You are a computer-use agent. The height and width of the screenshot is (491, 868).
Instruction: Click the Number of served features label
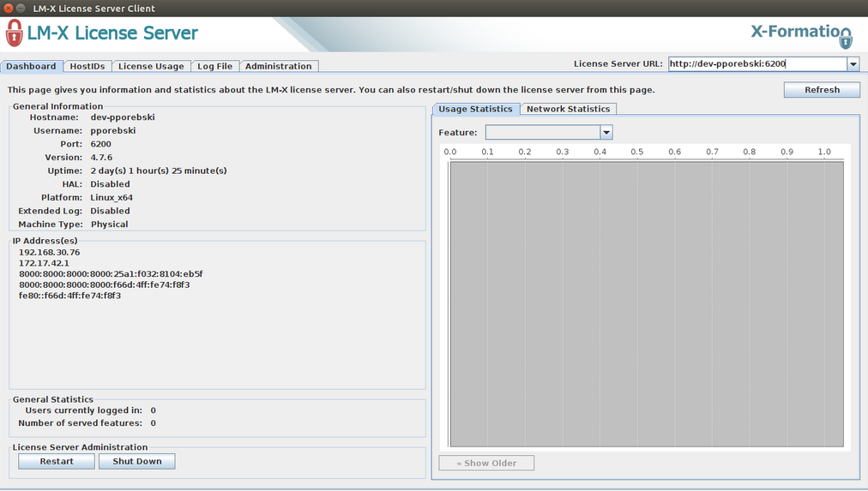(81, 423)
